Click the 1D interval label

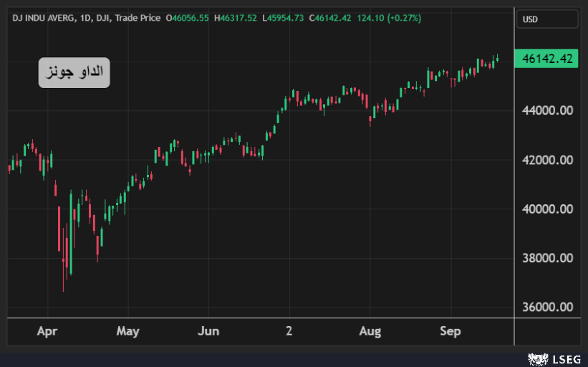pyautogui.click(x=85, y=18)
